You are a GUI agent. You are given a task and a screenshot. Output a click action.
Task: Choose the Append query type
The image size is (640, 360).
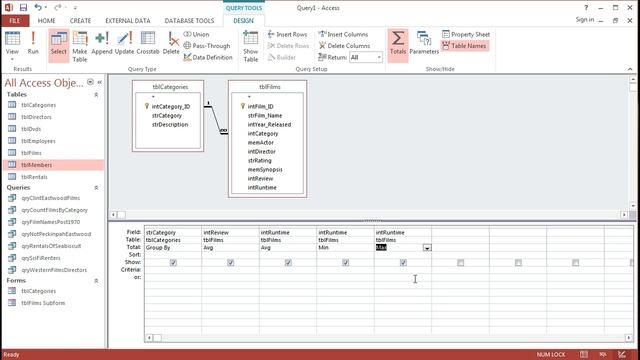pyautogui.click(x=102, y=43)
